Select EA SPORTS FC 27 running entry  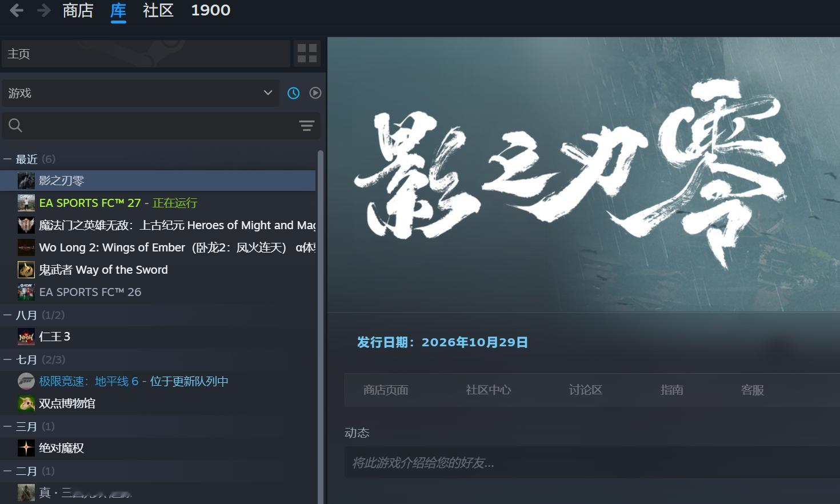[x=158, y=203]
